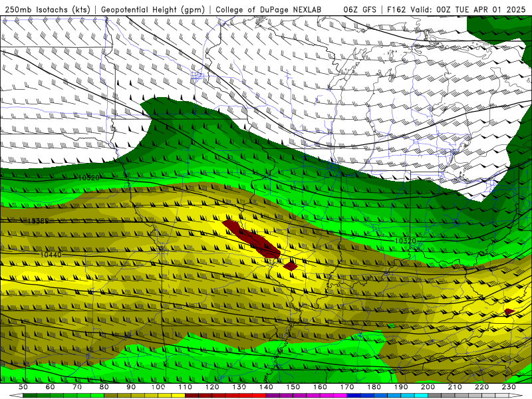The image size is (532, 399).
Task: Click the 140 value on the color scale
Action: (x=266, y=387)
